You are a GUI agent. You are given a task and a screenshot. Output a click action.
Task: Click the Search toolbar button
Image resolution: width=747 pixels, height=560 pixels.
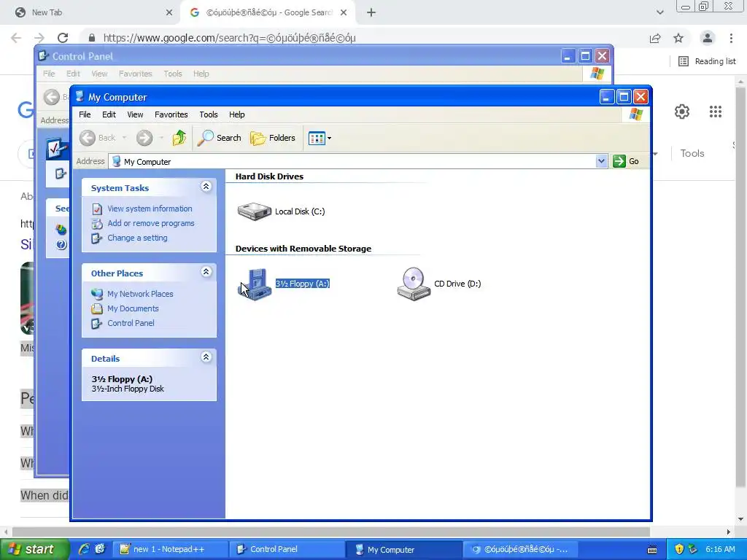(219, 138)
